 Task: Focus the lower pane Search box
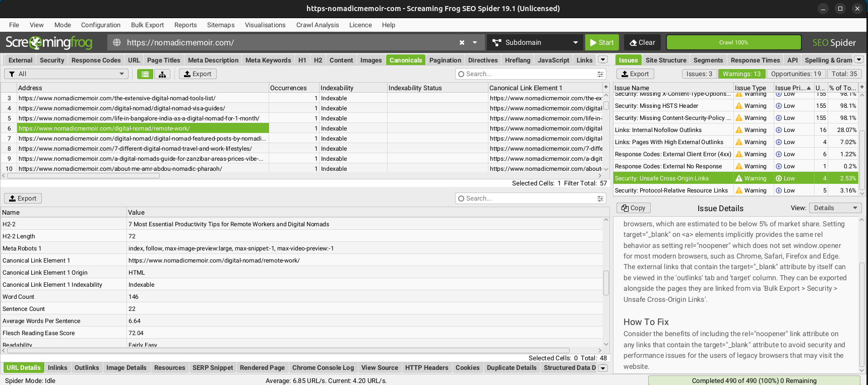pyautogui.click(x=524, y=199)
